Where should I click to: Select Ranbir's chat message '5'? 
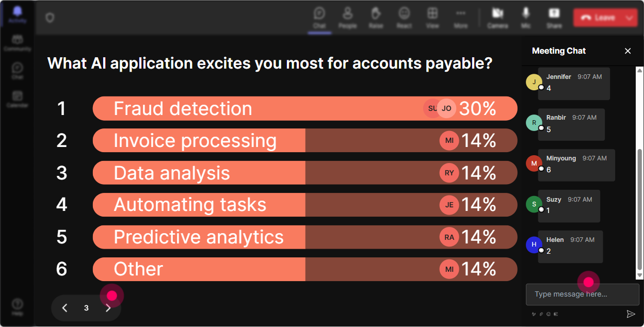[x=571, y=124]
